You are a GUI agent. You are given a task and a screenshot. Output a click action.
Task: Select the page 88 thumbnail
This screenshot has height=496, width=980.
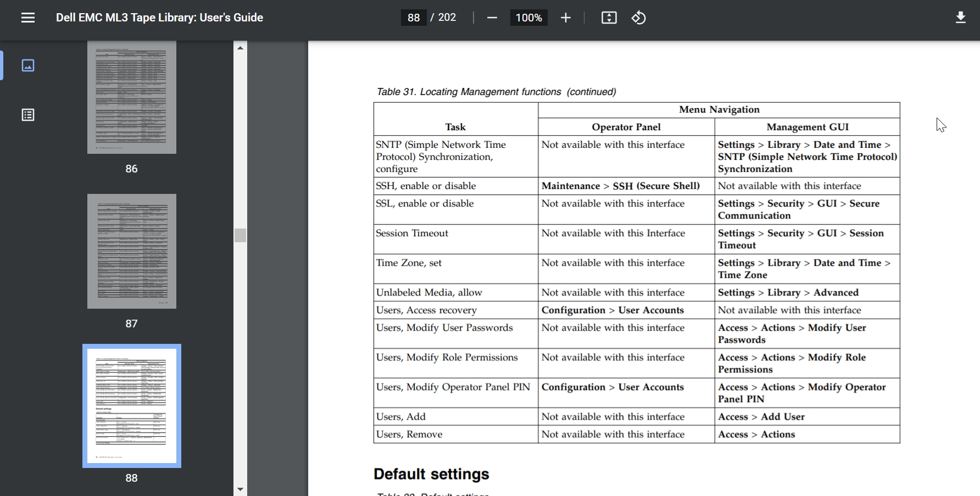pyautogui.click(x=131, y=406)
